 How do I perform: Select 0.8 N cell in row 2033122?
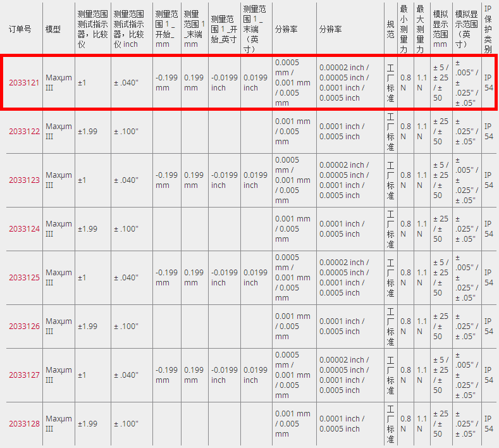tap(405, 132)
